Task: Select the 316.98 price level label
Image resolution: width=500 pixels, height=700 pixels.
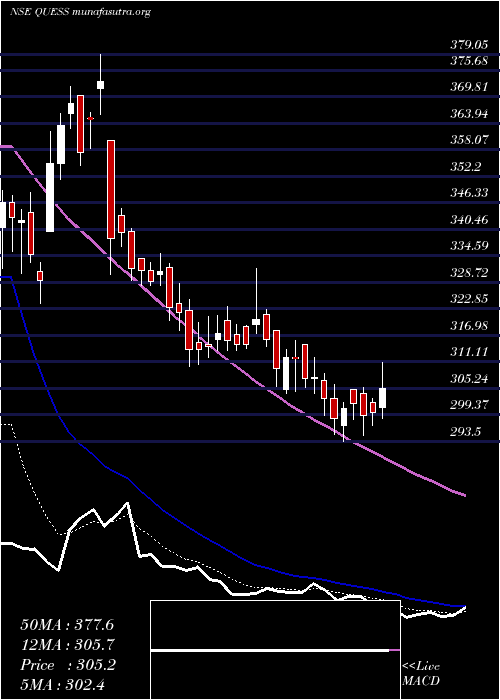Action: [469, 326]
